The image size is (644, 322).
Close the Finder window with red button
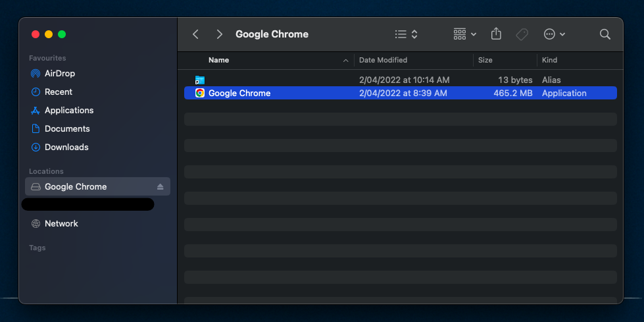pyautogui.click(x=36, y=34)
